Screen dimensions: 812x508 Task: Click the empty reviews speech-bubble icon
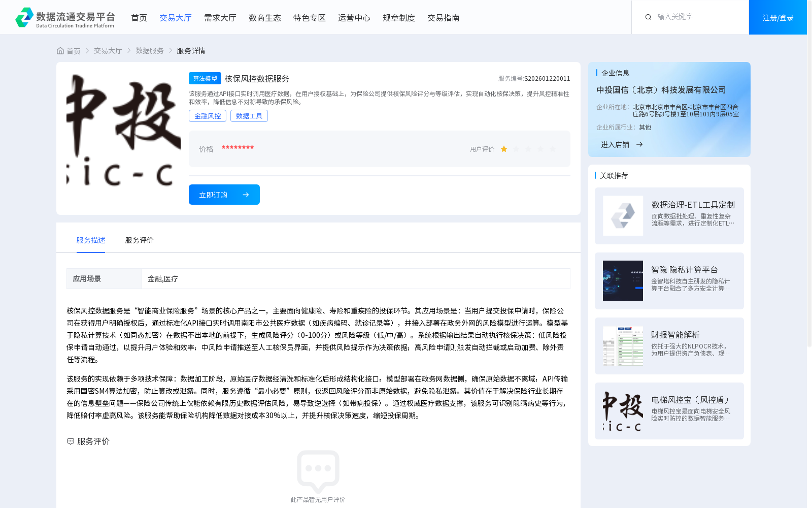[x=318, y=471]
